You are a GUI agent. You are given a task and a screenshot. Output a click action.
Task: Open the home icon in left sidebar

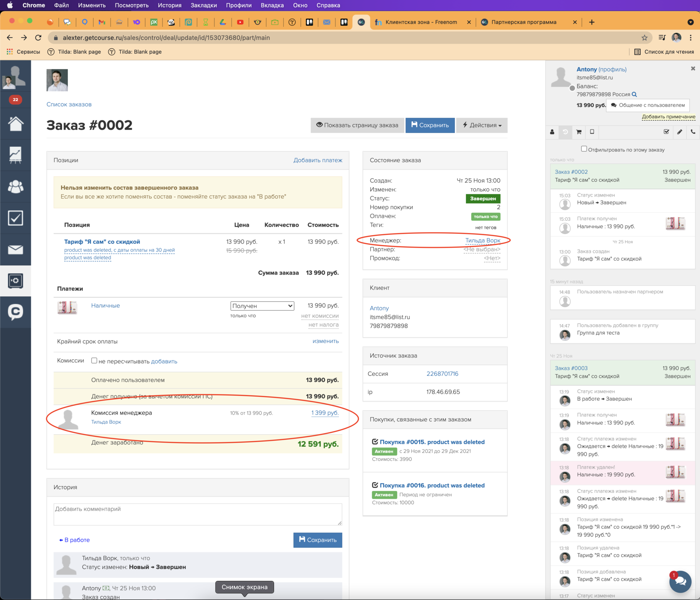[x=15, y=124]
